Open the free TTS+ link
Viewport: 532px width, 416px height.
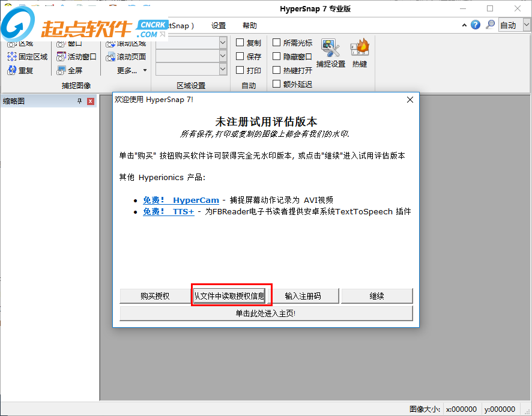(168, 212)
